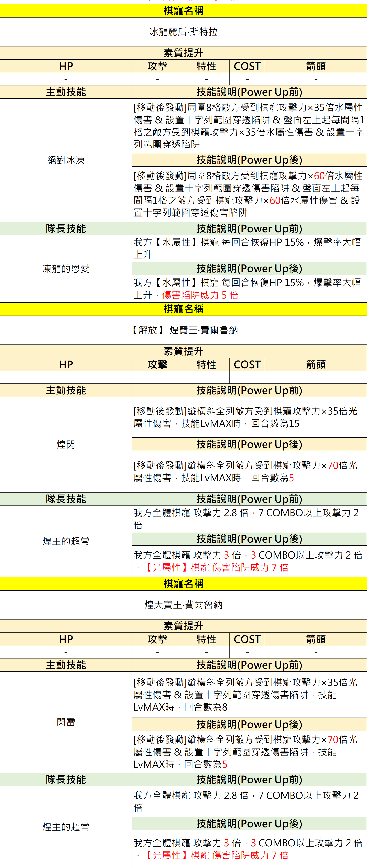Click the 【解放】煌寶王·費爾魯納 name cell
The width and height of the screenshot is (367, 868).
point(183,330)
